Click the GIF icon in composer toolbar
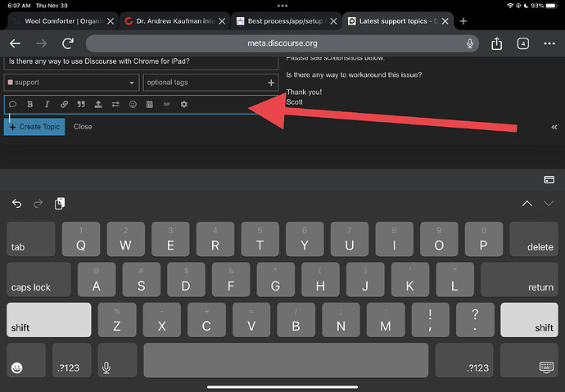Image resolution: width=565 pixels, height=392 pixels. coord(166,105)
